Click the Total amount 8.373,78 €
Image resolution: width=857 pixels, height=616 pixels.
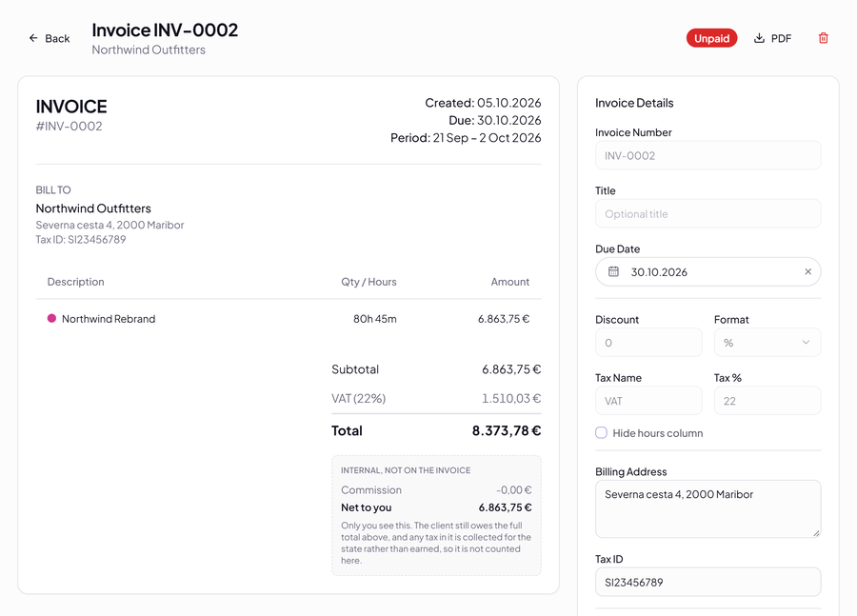pyautogui.click(x=507, y=430)
